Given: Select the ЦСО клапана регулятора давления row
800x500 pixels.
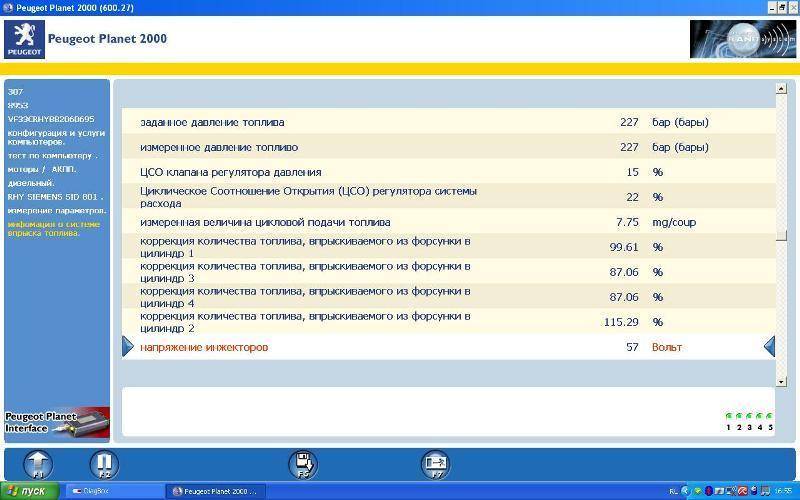Looking at the screenshot, I should (448, 172).
